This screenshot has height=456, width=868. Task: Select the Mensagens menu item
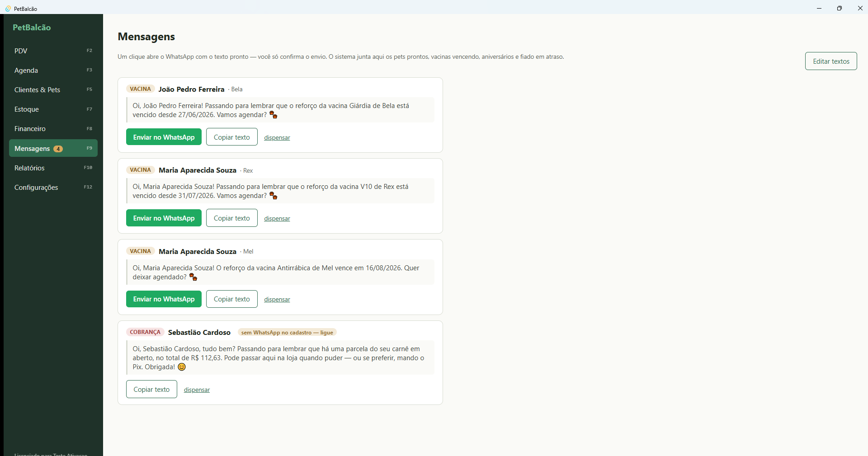53,148
